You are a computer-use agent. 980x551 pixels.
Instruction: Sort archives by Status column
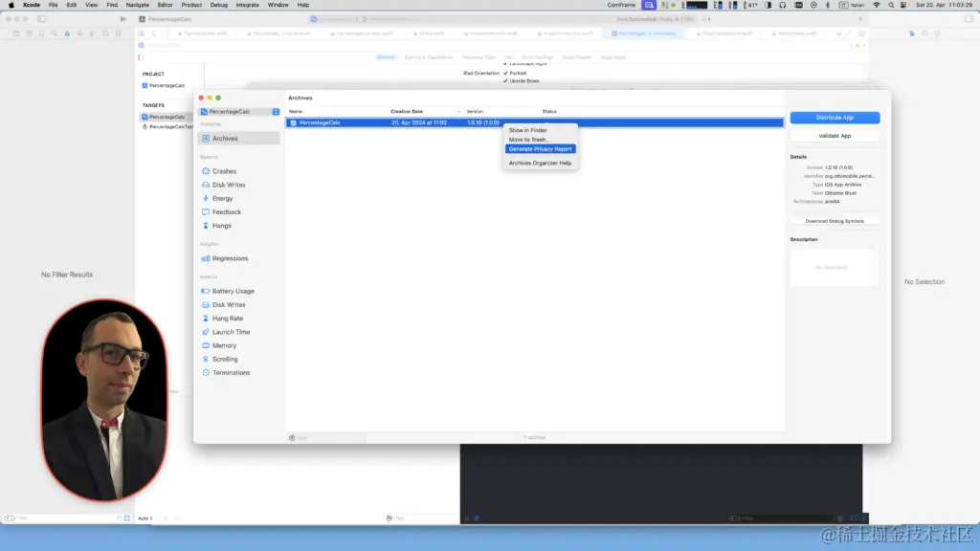coord(548,111)
